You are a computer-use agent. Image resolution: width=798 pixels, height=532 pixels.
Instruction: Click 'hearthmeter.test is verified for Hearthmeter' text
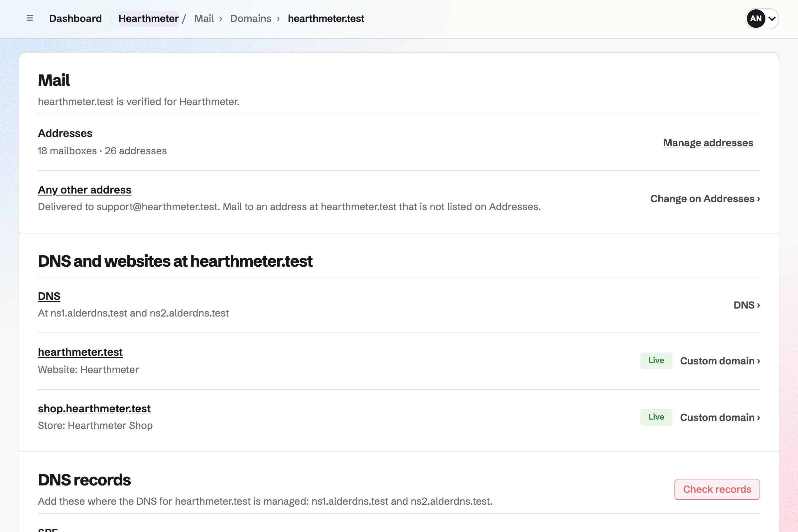point(139,102)
